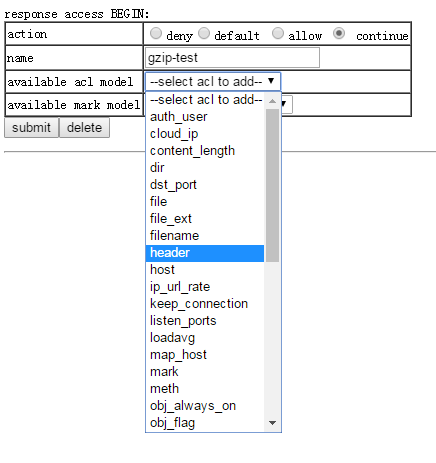
Task: Choose the 'mark' acl option
Action: tap(205, 372)
